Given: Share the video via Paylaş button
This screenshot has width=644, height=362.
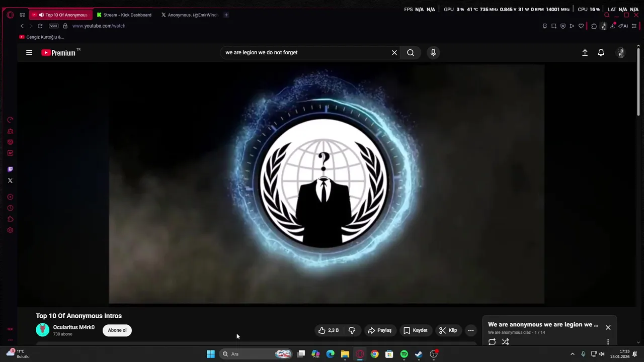Looking at the screenshot, I should [379, 330].
